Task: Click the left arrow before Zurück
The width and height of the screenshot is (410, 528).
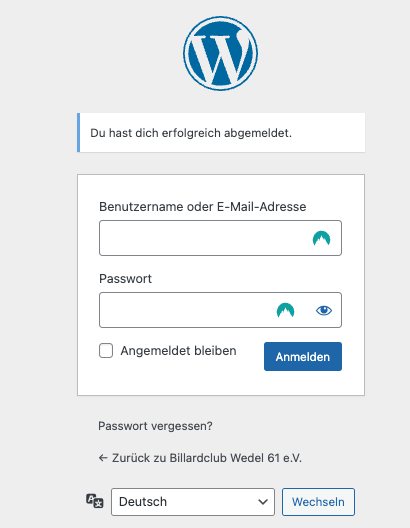Action: 103,458
